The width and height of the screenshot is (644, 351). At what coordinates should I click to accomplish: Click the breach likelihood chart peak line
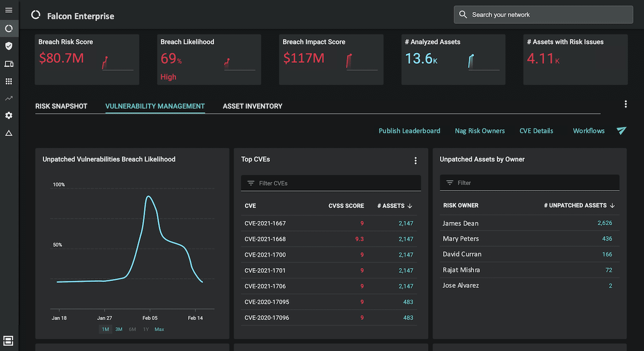coord(148,197)
